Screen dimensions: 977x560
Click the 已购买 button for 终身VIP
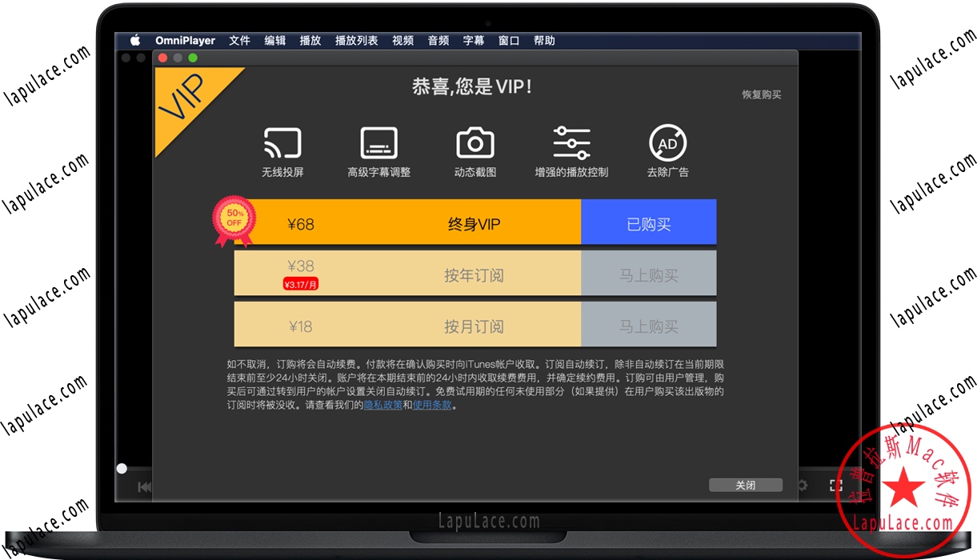coord(648,222)
